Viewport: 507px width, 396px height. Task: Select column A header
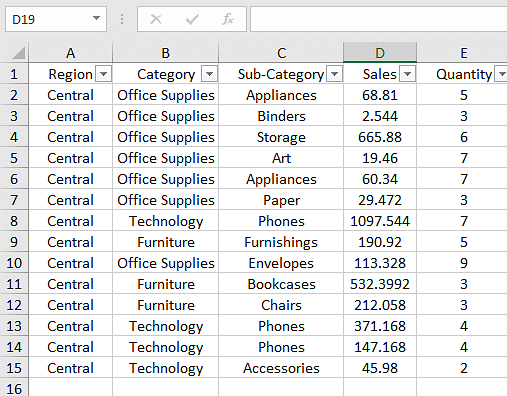coord(70,53)
